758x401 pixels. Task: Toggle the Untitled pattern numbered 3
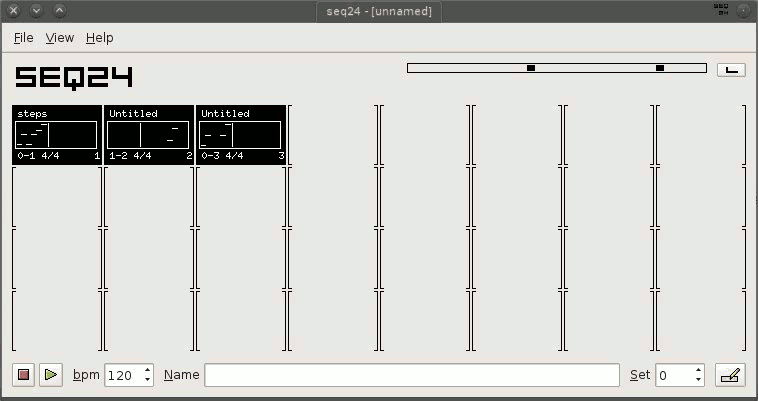pos(241,134)
